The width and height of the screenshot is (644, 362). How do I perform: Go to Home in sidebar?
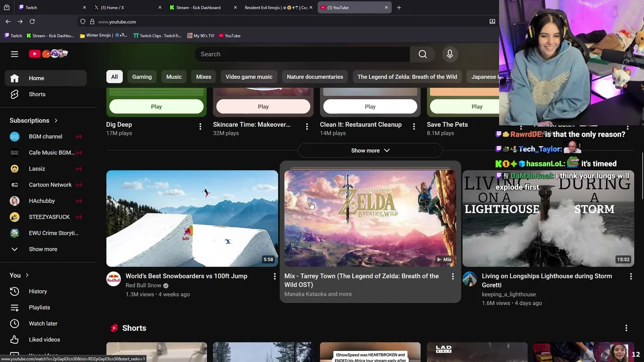click(x=46, y=78)
